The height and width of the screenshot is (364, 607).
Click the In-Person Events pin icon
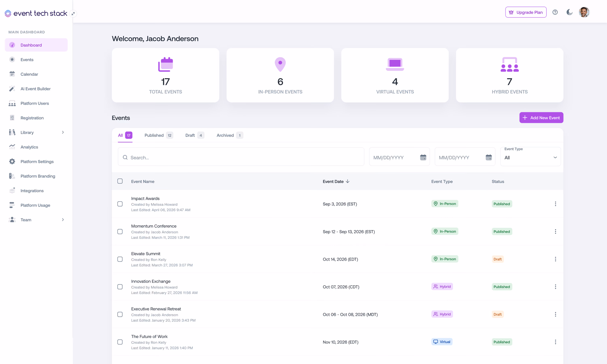[x=280, y=65]
